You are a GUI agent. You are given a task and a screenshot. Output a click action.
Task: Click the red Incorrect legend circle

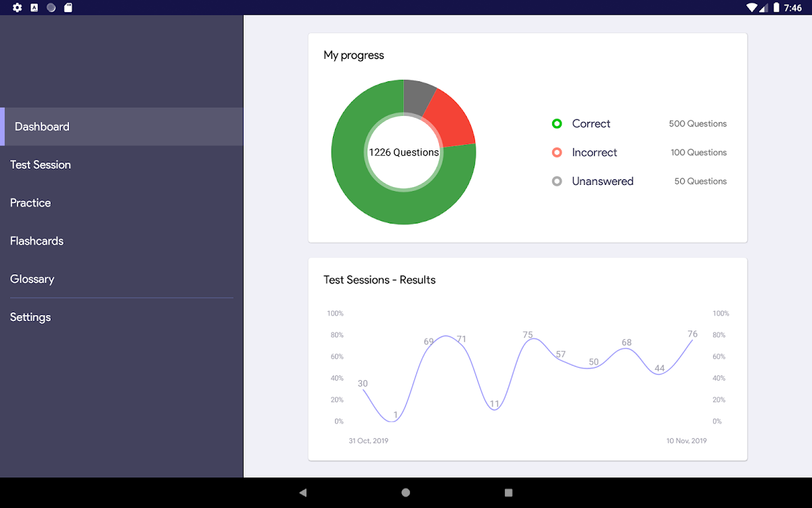point(557,152)
